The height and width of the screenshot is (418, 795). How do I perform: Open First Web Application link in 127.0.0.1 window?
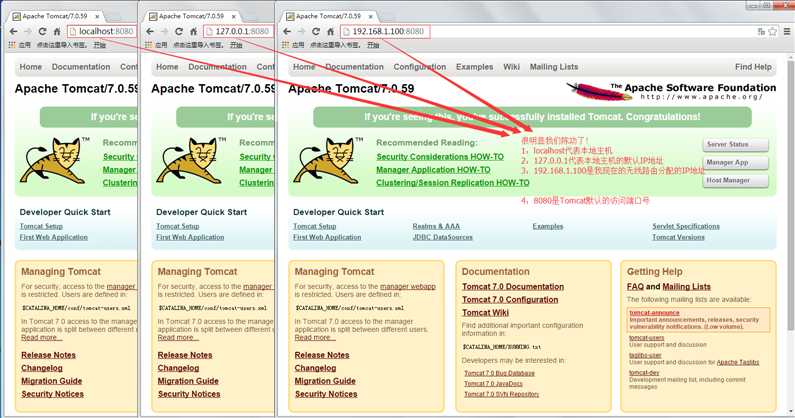190,237
